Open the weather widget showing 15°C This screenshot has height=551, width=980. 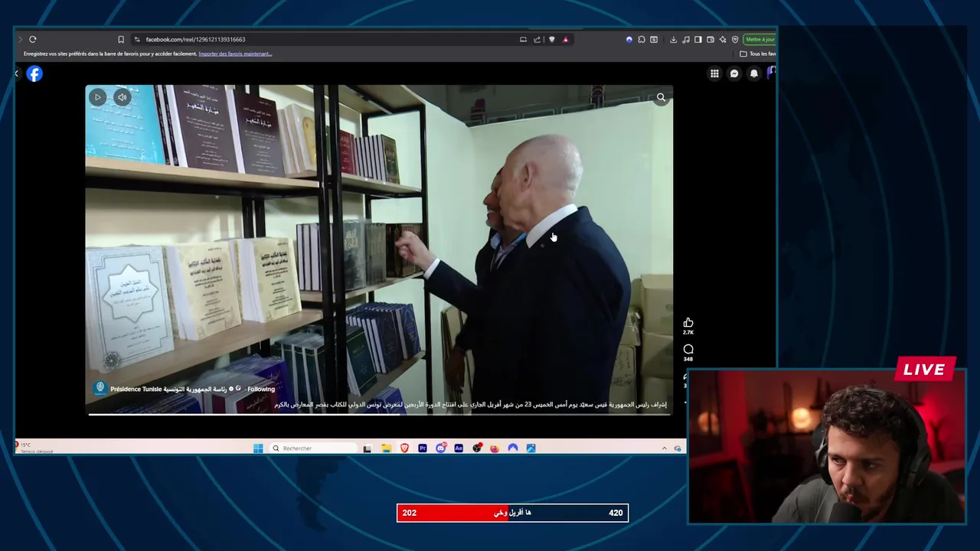[x=34, y=448]
